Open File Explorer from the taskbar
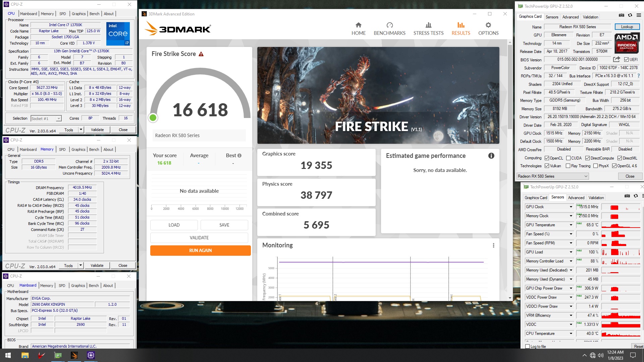Screen dimensions: 644x362 pos(25,355)
